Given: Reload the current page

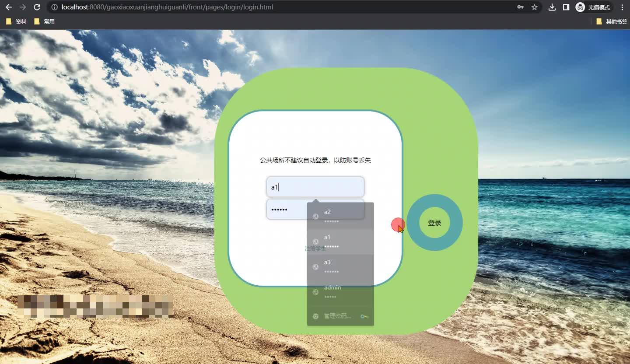Looking at the screenshot, I should 37,7.
